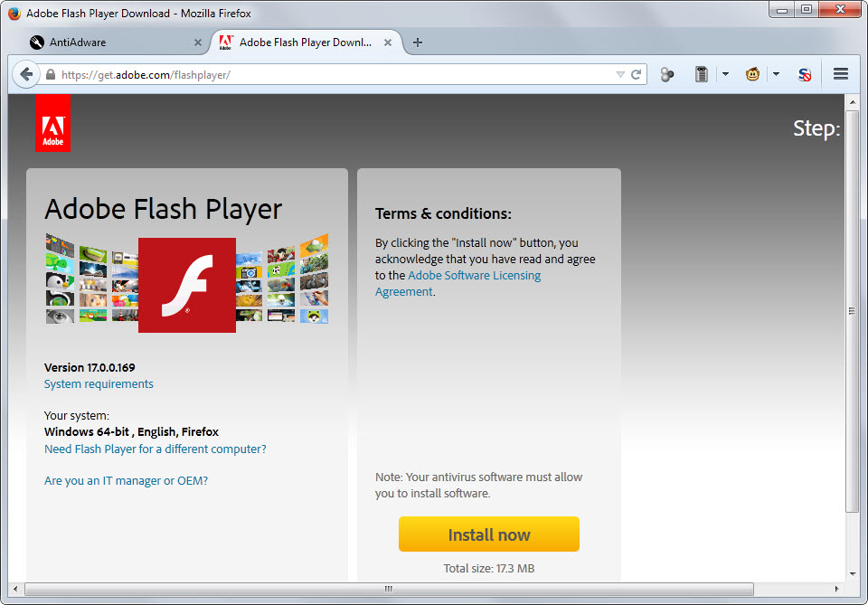Viewport: 868px width, 605px height.
Task: Reload the page with the refresh icon
Action: (x=636, y=74)
